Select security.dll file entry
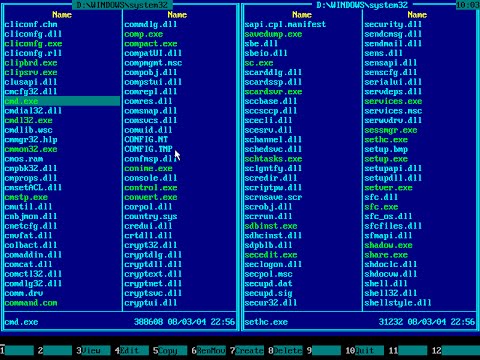Viewport: 480px width, 360px height. (x=393, y=24)
